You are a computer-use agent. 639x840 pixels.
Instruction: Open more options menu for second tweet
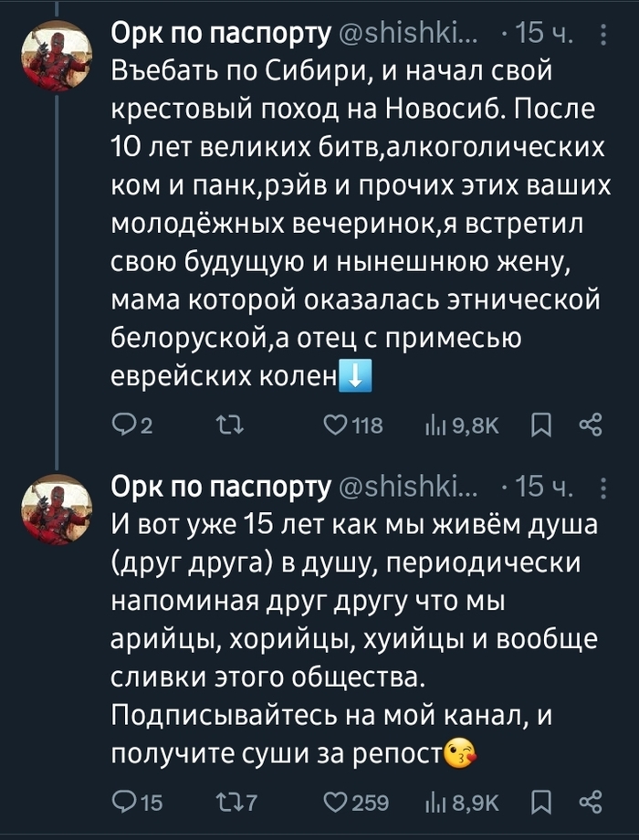(602, 489)
